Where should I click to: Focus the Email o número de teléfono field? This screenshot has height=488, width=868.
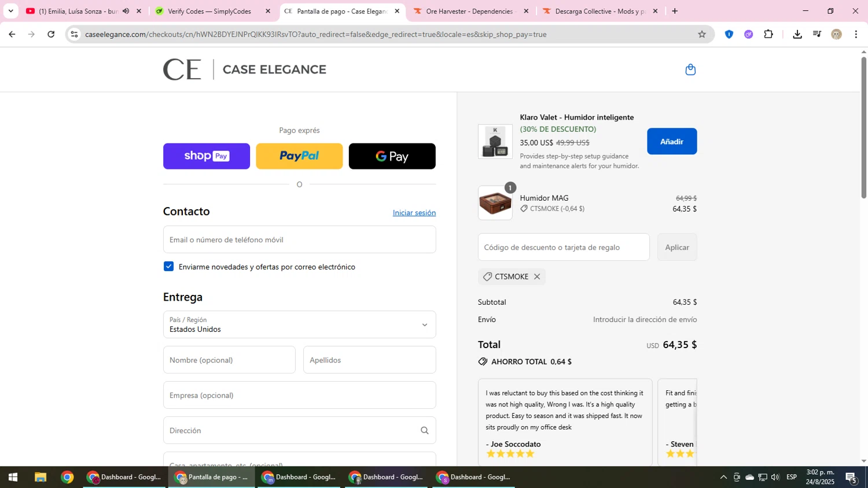click(x=299, y=239)
